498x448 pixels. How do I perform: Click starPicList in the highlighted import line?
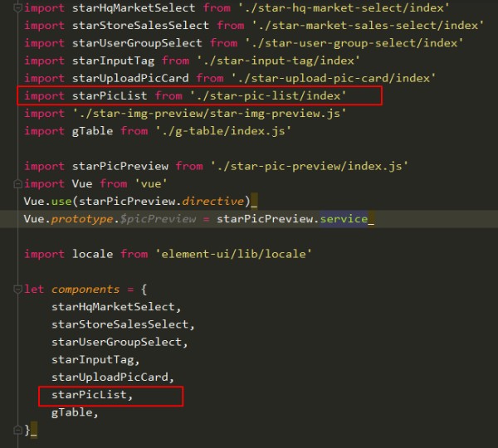(110, 96)
